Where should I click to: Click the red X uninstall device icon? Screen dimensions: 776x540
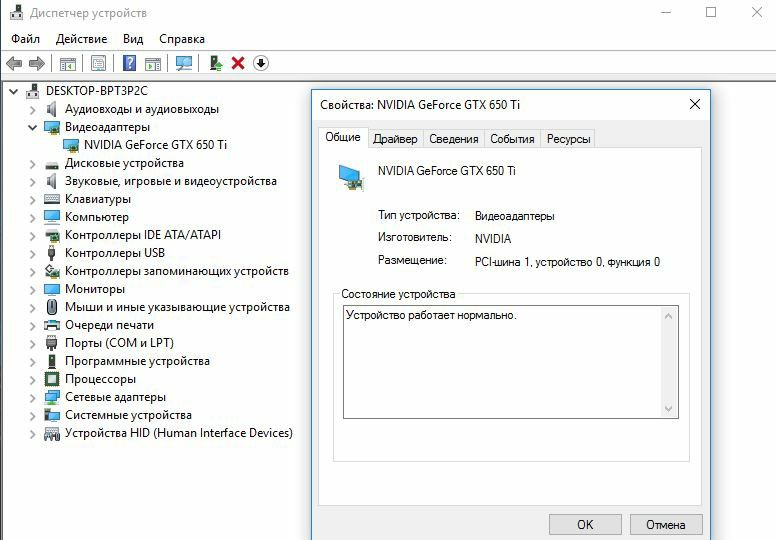click(238, 63)
